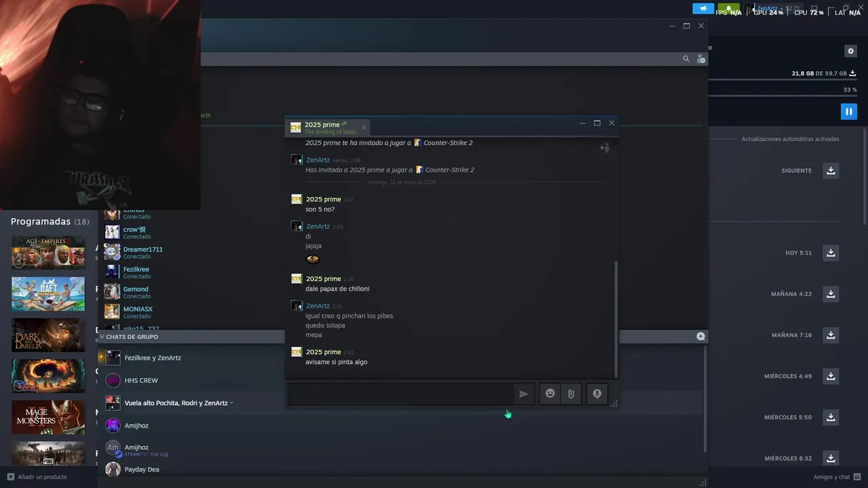Create a new group chat with plus icon
Viewport: 868px width, 488px height.
click(x=701, y=336)
